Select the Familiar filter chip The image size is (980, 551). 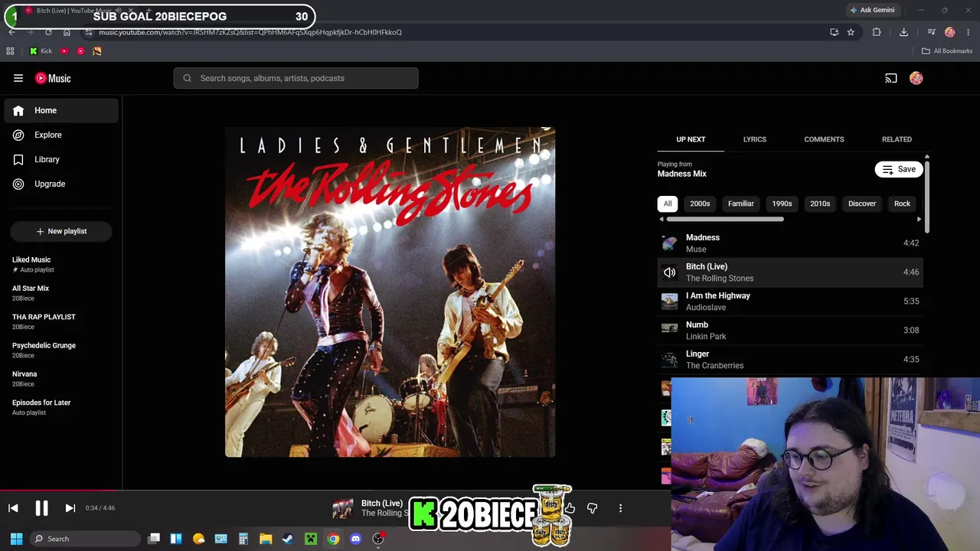pyautogui.click(x=740, y=204)
